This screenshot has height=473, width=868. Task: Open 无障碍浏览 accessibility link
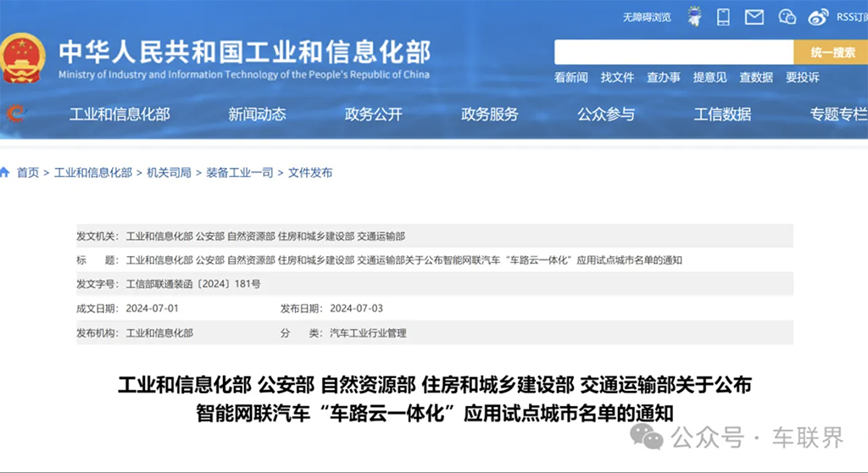coord(647,17)
